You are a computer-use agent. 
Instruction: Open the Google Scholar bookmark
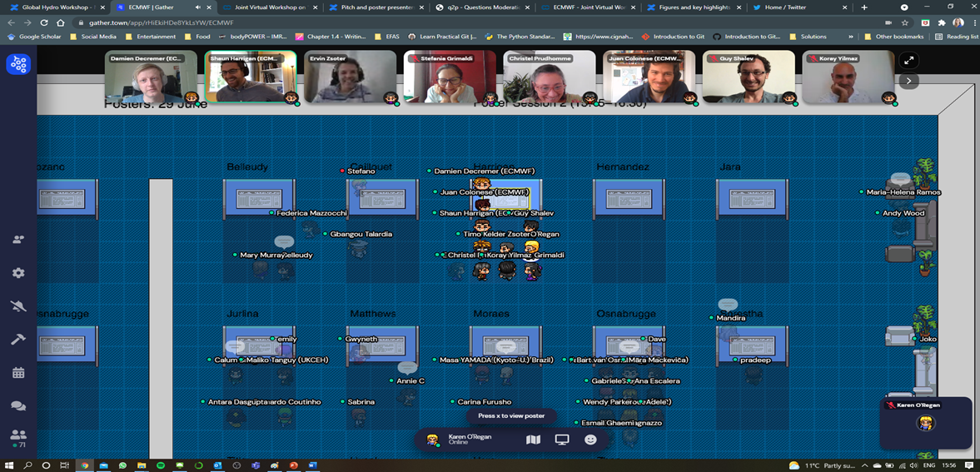point(34,37)
